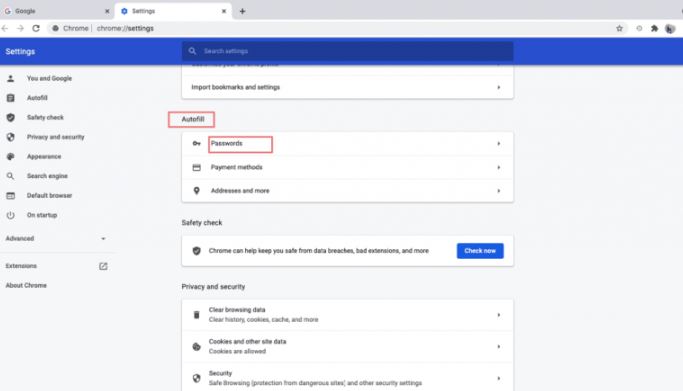Click the search magnifier in settings bar

(x=192, y=51)
